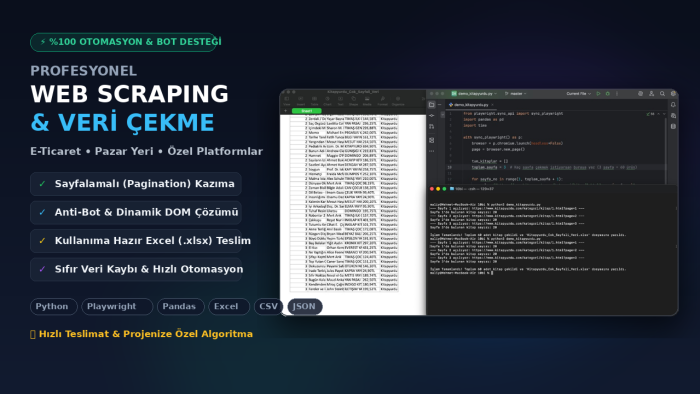Open the Database tool window icon on right
Screen dimensions: 700x394
pyautogui.click(x=673, y=126)
